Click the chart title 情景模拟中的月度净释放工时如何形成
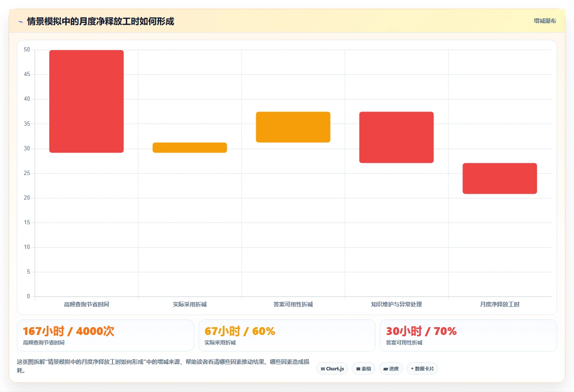This screenshot has width=574, height=392. point(100,22)
